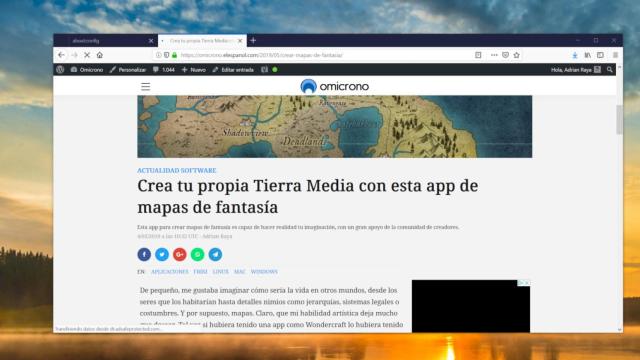Click the article author and date line
Viewport: 640px width, 360px height.
184,236
